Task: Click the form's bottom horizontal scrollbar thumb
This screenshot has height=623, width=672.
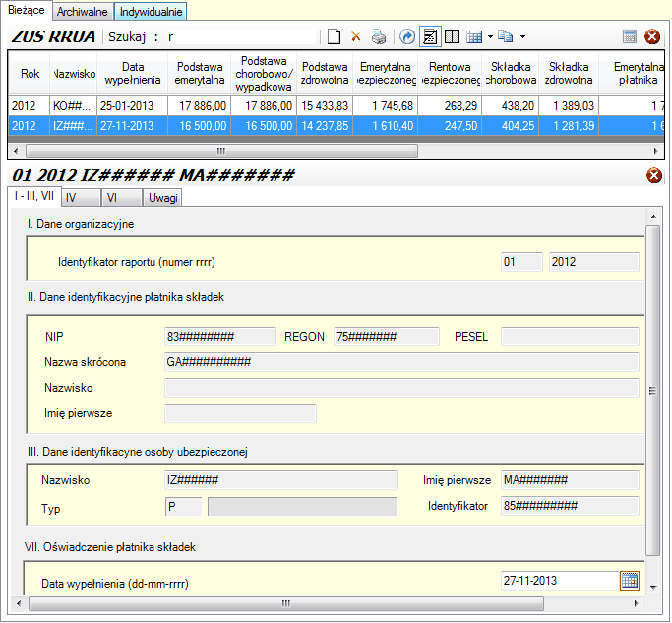Action: [x=286, y=603]
